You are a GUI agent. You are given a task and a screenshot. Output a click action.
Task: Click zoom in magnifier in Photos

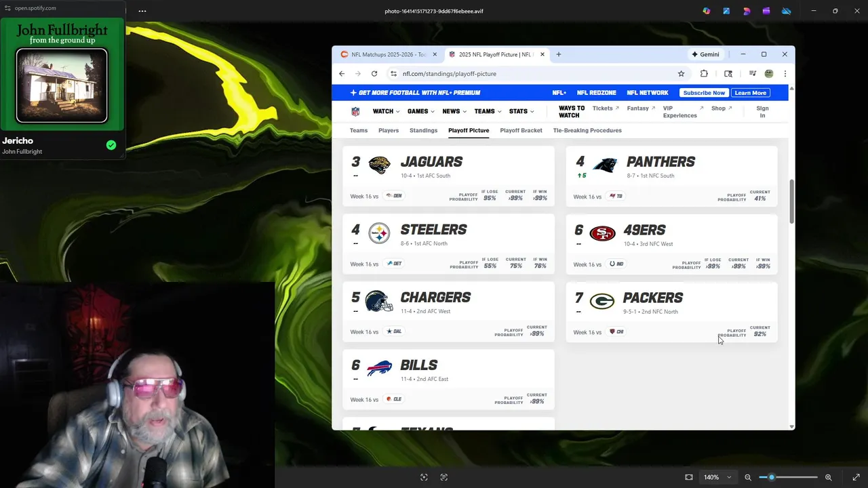(828, 477)
